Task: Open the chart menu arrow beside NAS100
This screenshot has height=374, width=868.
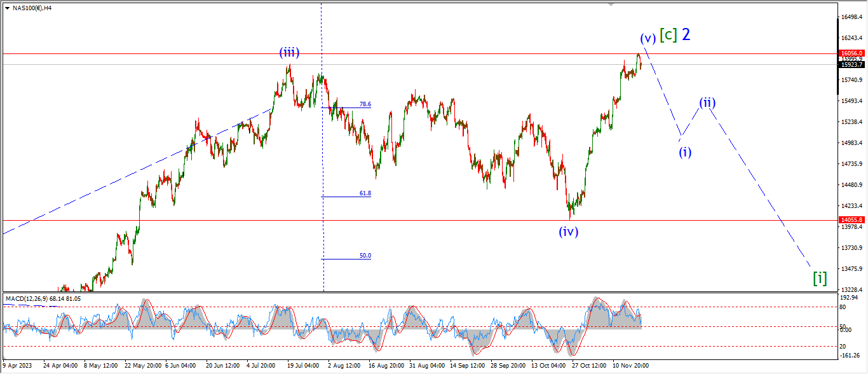Action: pyautogui.click(x=7, y=8)
